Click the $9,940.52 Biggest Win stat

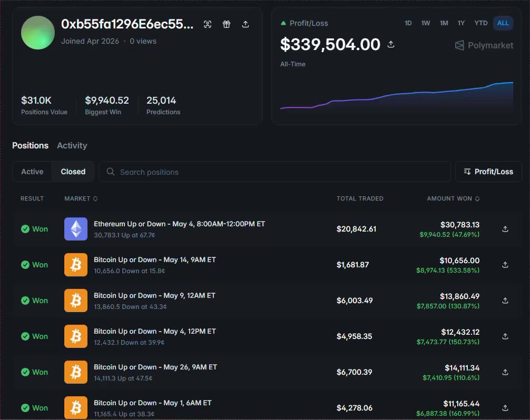[x=107, y=105]
